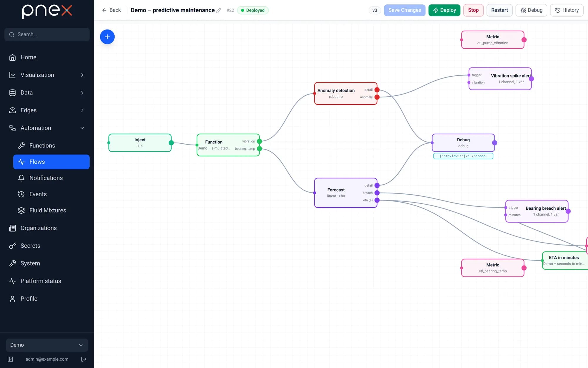
Task: Open the Demo organization dropdown
Action: (x=47, y=345)
